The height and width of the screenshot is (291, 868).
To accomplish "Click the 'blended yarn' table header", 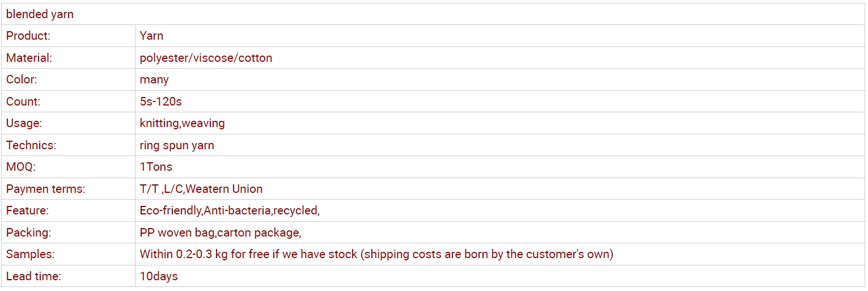I will [434, 14].
